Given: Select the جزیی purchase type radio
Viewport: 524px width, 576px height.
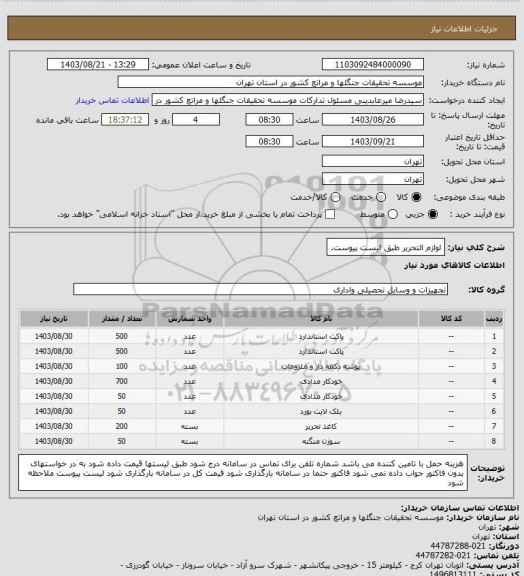Looking at the screenshot, I should pyautogui.click(x=433, y=214).
